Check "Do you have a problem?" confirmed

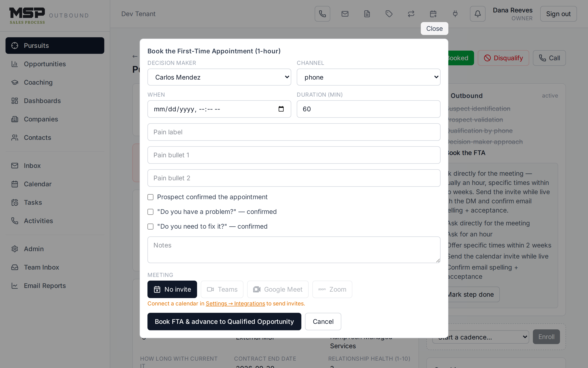click(x=150, y=212)
